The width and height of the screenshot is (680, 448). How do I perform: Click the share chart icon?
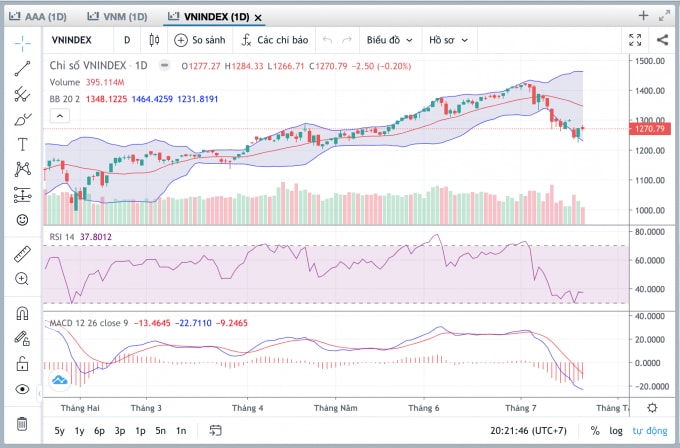pyautogui.click(x=662, y=40)
